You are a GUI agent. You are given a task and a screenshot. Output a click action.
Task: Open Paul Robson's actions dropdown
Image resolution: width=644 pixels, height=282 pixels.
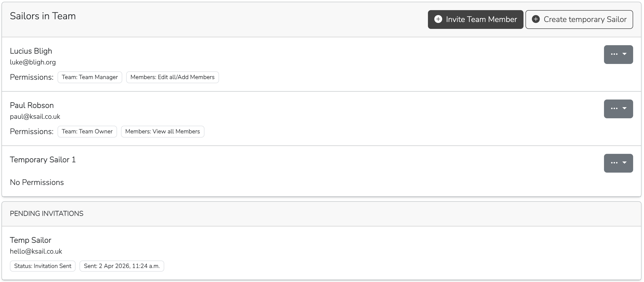618,109
